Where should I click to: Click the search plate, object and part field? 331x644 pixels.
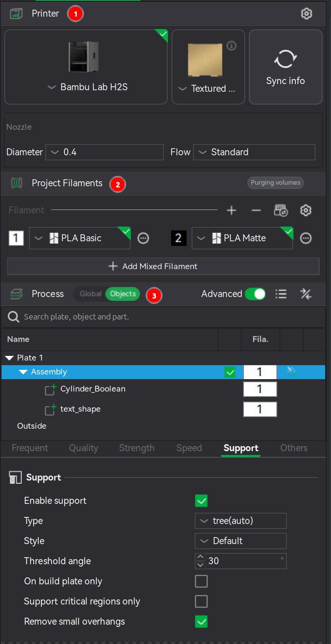pyautogui.click(x=163, y=317)
